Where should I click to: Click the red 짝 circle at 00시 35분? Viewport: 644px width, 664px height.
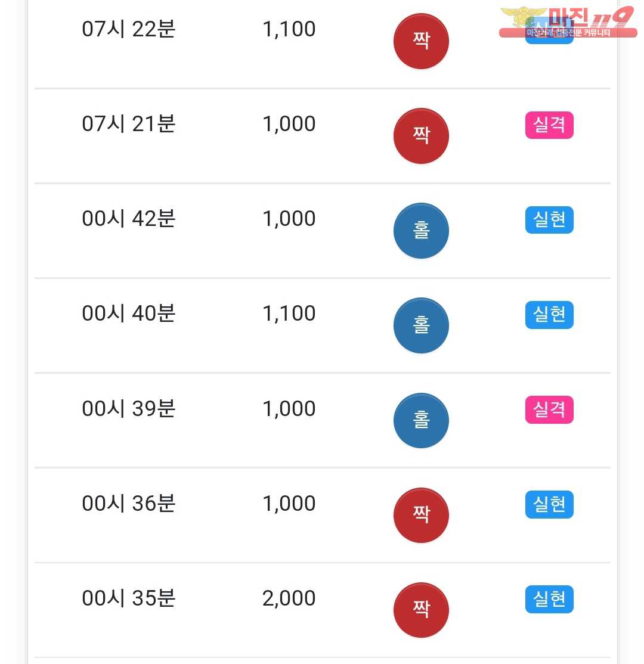point(421,610)
